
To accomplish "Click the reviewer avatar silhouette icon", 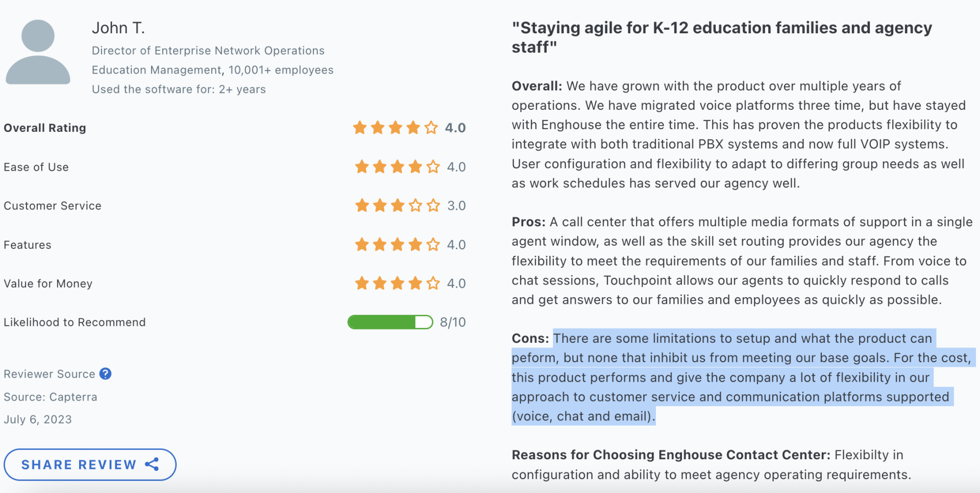I will (x=38, y=52).
